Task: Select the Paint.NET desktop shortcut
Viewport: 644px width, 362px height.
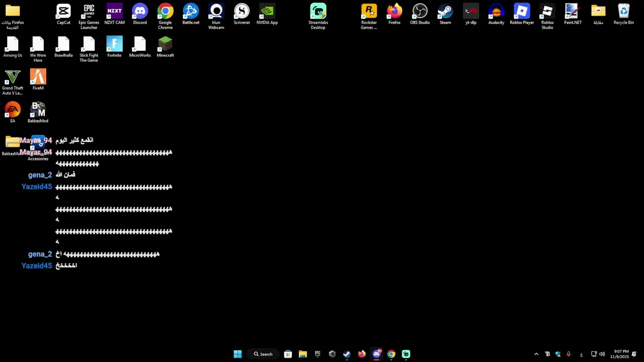Action: coord(573,15)
